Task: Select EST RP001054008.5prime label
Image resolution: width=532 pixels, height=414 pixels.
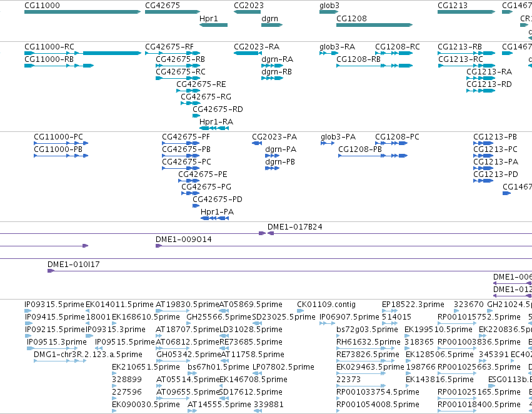Action: [378, 405]
